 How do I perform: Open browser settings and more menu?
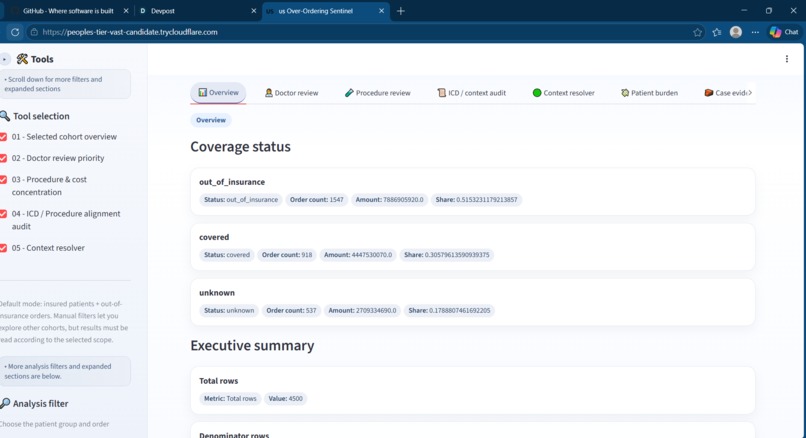755,32
